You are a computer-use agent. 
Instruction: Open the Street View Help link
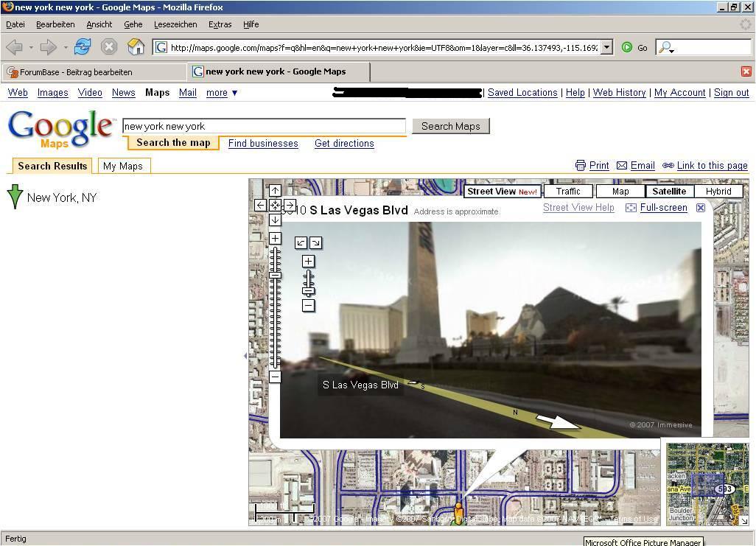tap(578, 207)
